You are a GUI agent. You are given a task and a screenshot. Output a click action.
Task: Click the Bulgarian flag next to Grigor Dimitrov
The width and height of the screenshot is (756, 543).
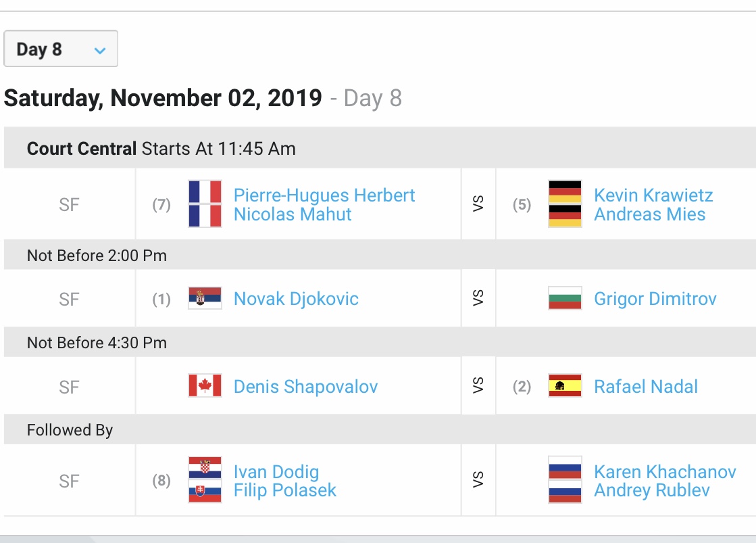point(565,298)
